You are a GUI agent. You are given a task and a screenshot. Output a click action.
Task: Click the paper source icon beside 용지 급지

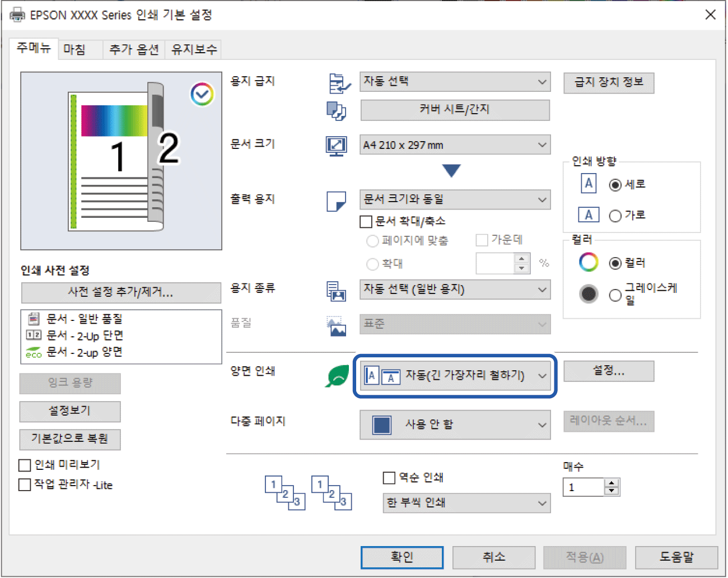[x=338, y=83]
